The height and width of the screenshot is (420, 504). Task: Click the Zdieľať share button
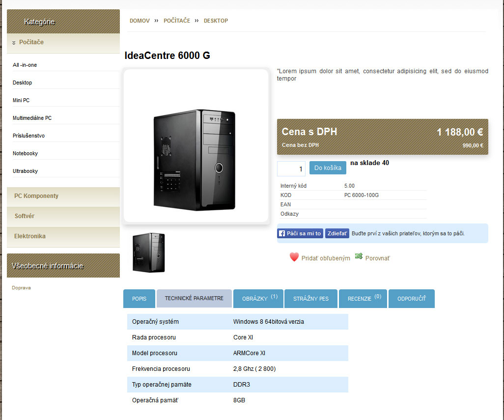click(337, 233)
